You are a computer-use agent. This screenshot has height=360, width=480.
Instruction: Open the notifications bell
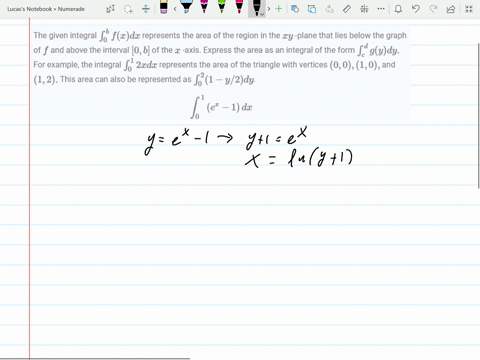pyautogui.click(x=398, y=9)
